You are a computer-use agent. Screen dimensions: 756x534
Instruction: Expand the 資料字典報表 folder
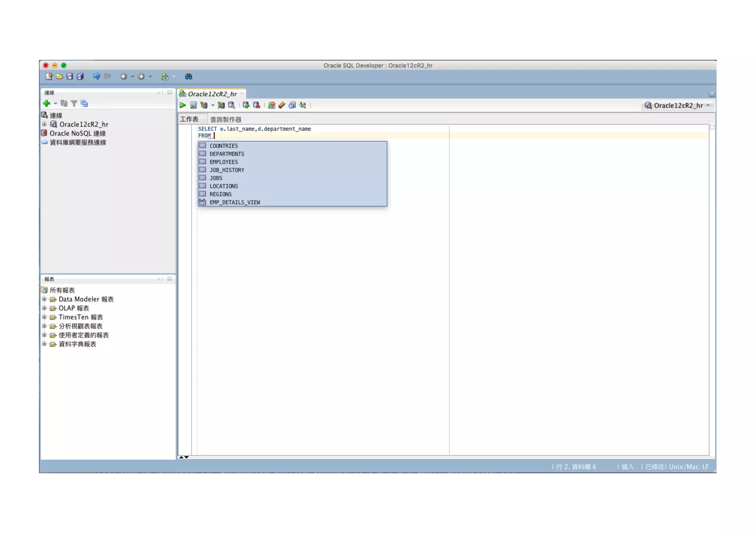pos(44,344)
